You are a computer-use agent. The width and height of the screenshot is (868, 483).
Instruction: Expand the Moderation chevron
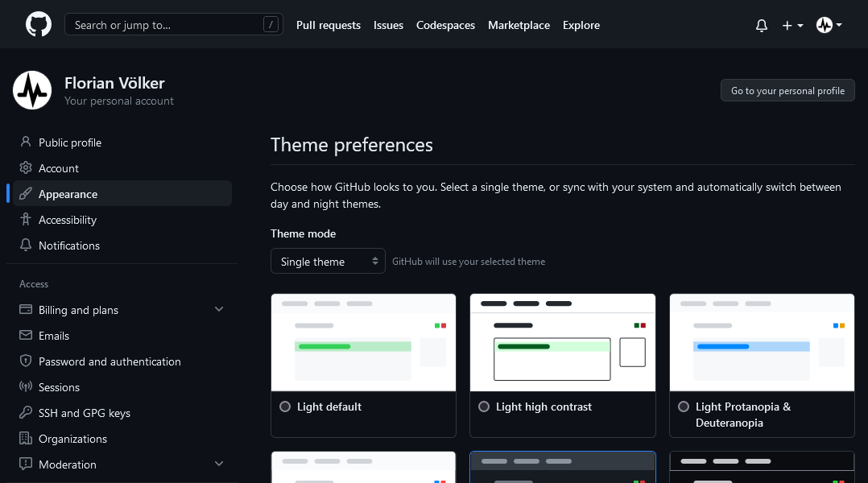pyautogui.click(x=219, y=464)
